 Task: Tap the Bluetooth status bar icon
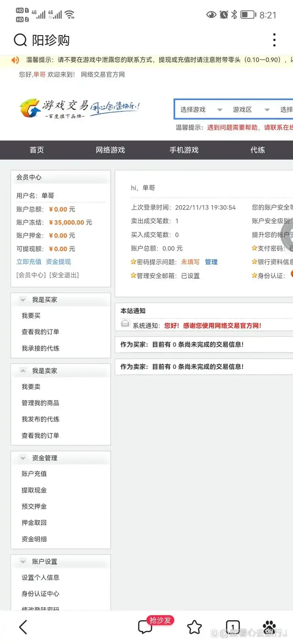[234, 15]
